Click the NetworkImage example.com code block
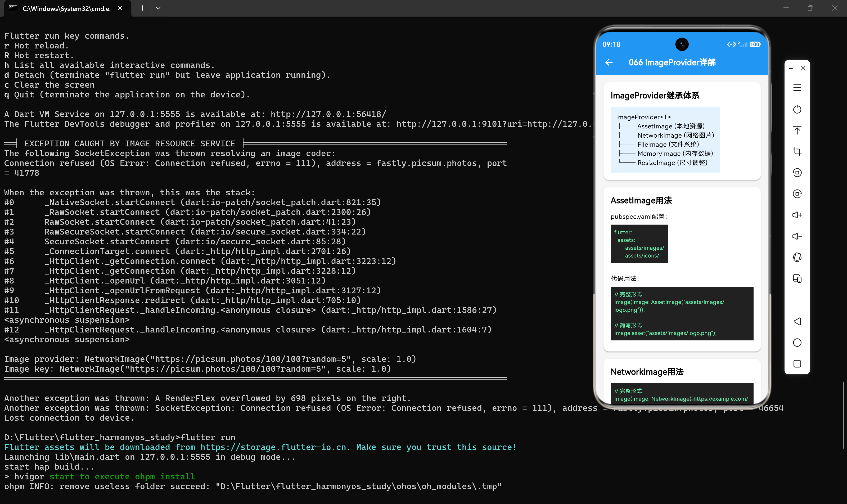The width and height of the screenshot is (847, 504). [x=682, y=394]
